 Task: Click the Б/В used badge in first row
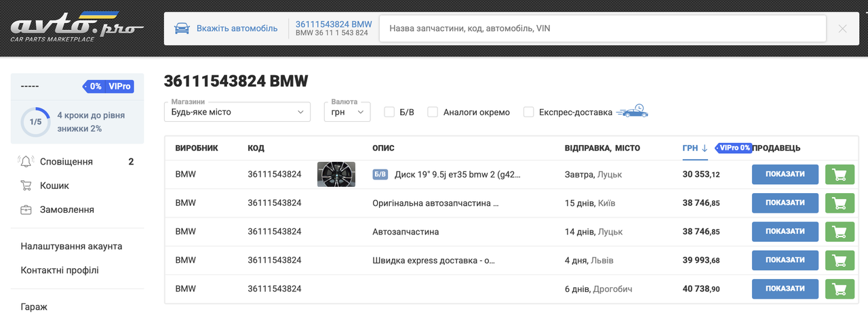click(x=380, y=174)
